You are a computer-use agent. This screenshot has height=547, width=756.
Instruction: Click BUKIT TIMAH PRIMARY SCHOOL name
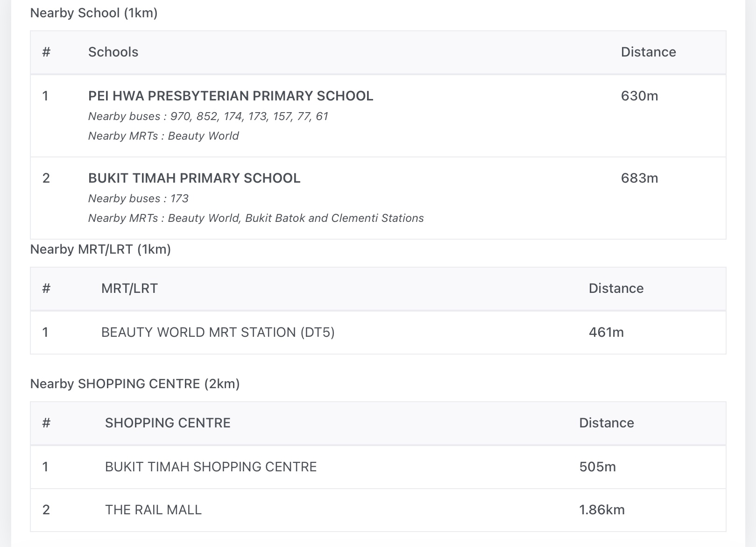pyautogui.click(x=194, y=178)
